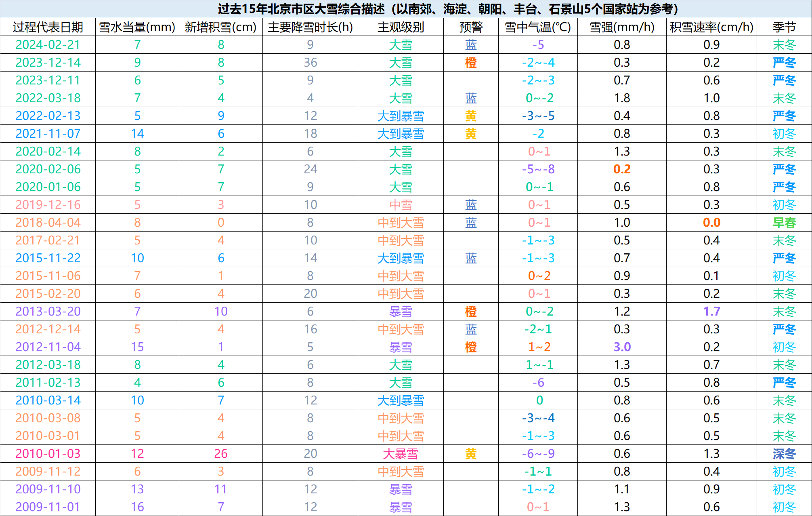Screen dimensions: 812x516
Task: Select the 主要降雪时长(h) column header
Action: 310,27
